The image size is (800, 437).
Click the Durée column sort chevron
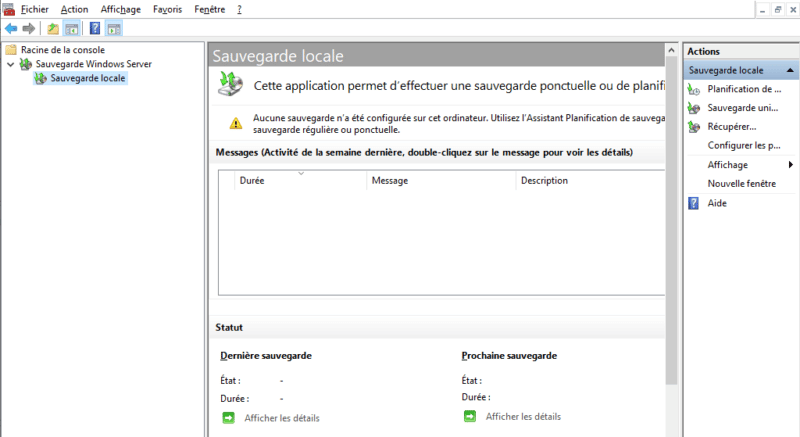click(301, 173)
